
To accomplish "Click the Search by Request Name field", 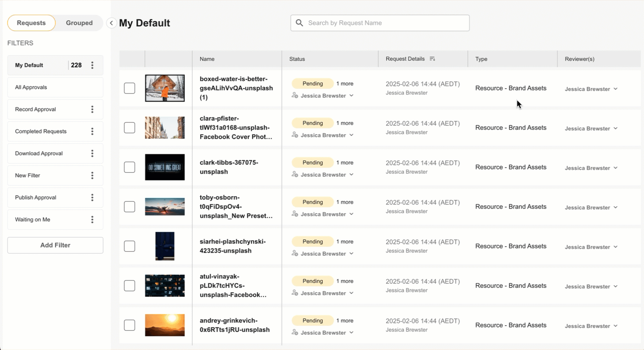I will pyautogui.click(x=386, y=23).
